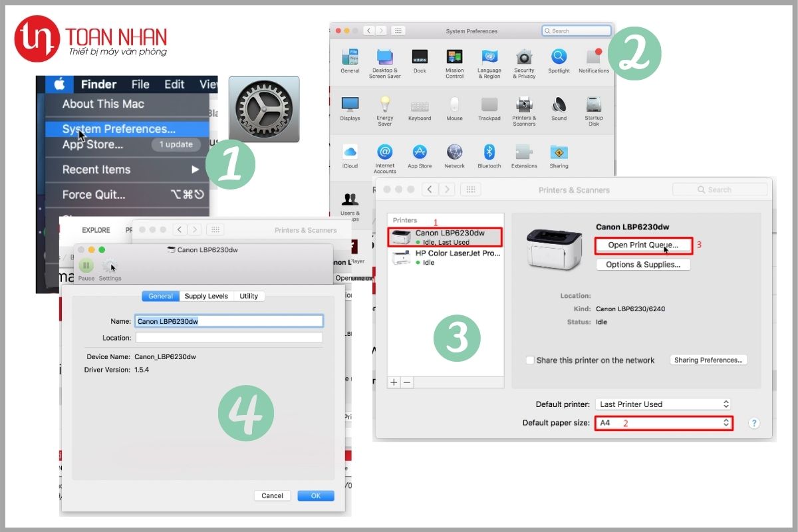The width and height of the screenshot is (798, 532).
Task: Open the Default paper size dropdown
Action: pyautogui.click(x=663, y=422)
